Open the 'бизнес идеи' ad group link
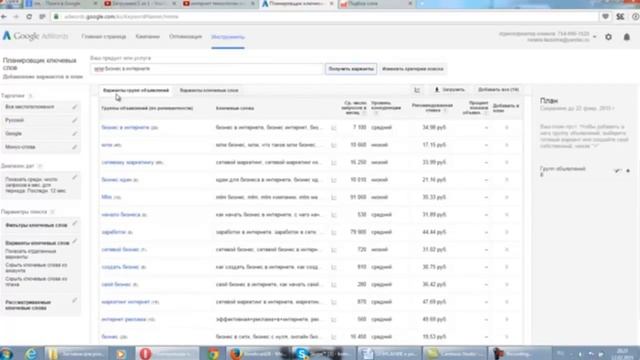This screenshot has height=360, width=640. point(117,180)
